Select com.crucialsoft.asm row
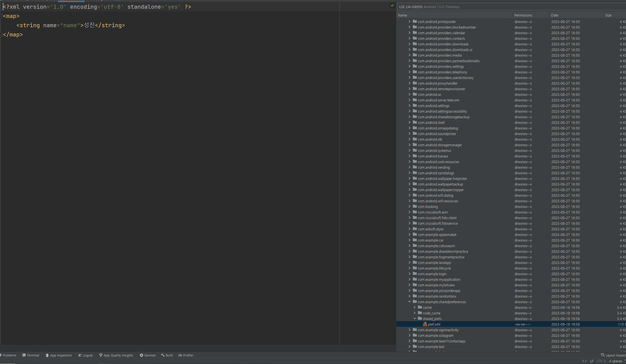This screenshot has height=364, width=626. [x=511, y=212]
